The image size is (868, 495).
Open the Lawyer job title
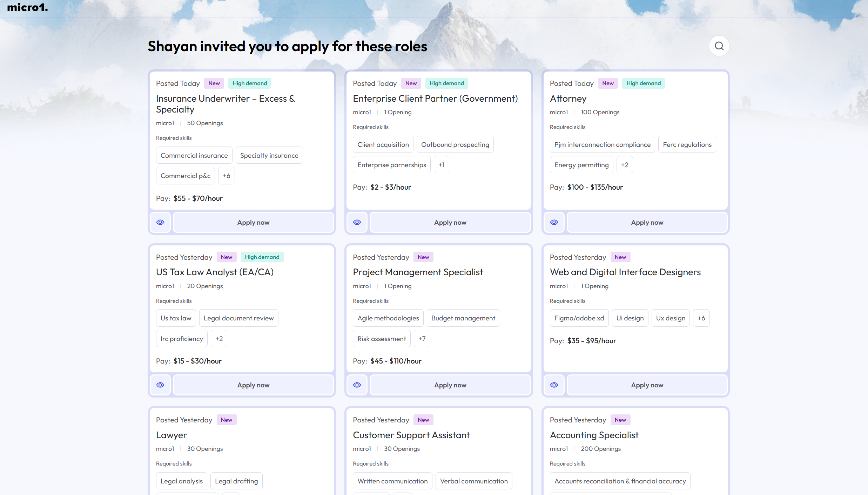[171, 435]
